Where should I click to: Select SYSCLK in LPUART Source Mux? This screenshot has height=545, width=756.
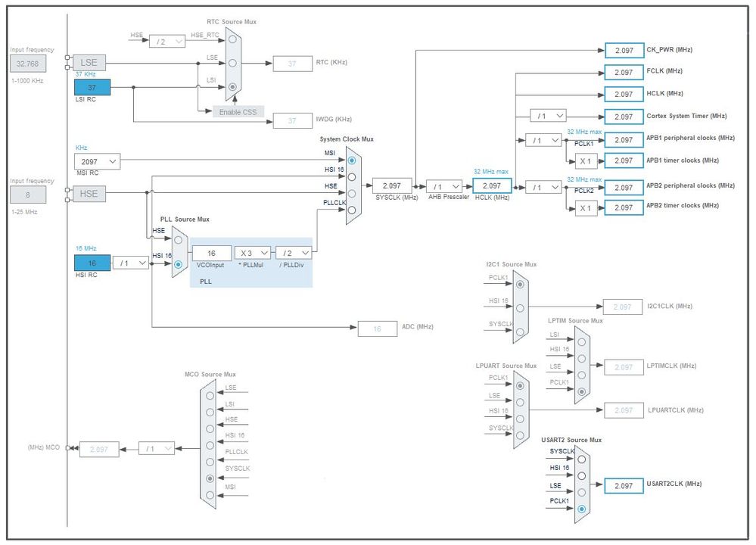520,435
